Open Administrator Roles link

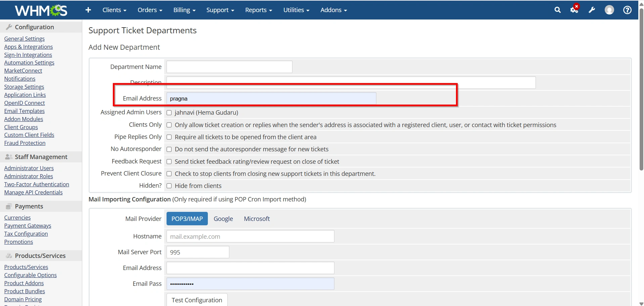coord(29,176)
